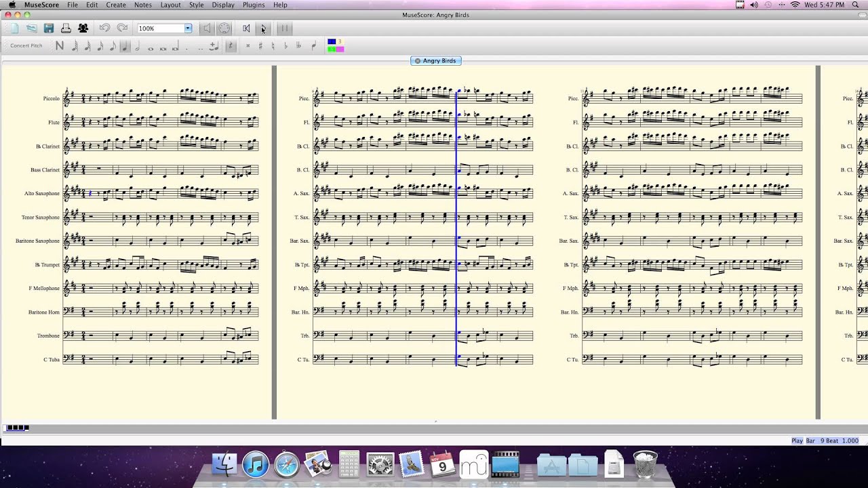The height and width of the screenshot is (488, 868).
Task: Add a double dot to the note
Action: point(201,47)
